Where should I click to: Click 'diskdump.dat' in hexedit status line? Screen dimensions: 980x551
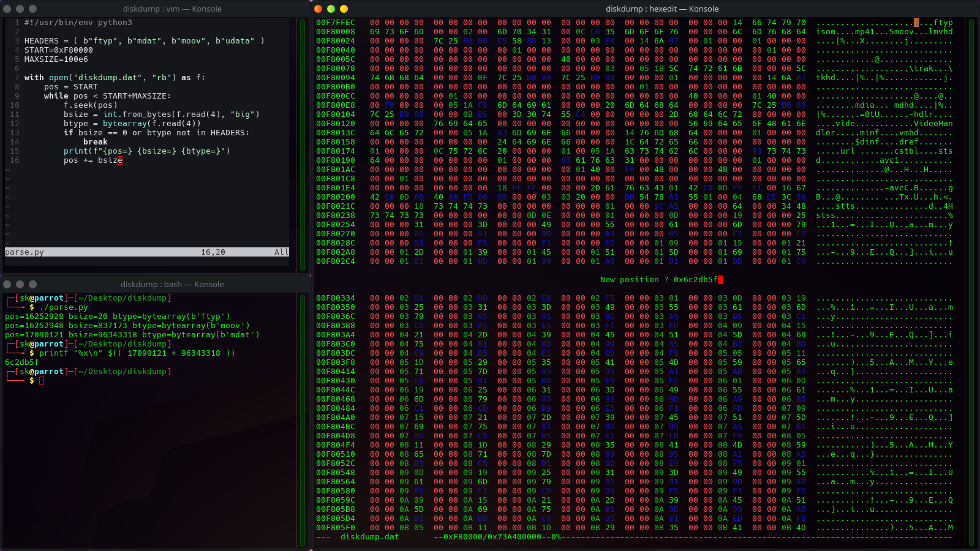coord(370,537)
